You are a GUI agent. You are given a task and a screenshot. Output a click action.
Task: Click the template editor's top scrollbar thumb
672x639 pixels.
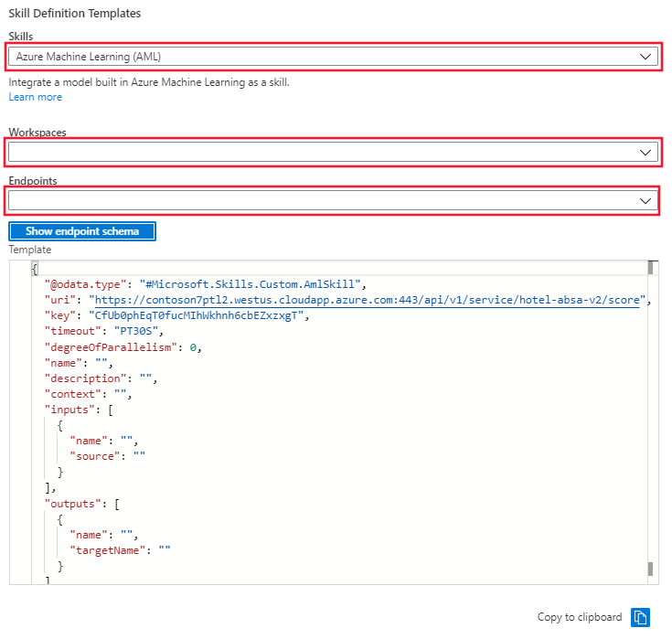point(652,268)
